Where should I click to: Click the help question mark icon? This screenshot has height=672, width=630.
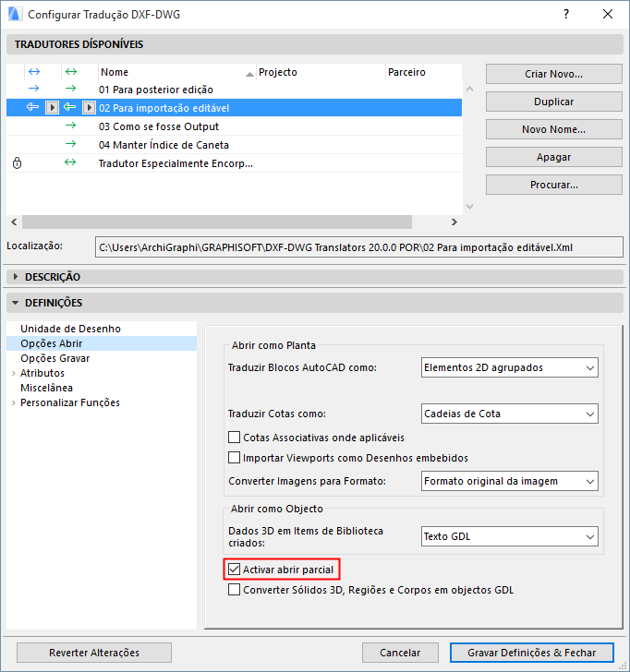coord(566,14)
